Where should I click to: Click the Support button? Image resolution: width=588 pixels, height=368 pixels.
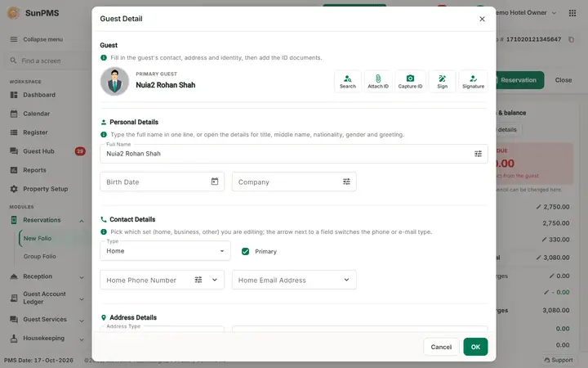(x=559, y=360)
